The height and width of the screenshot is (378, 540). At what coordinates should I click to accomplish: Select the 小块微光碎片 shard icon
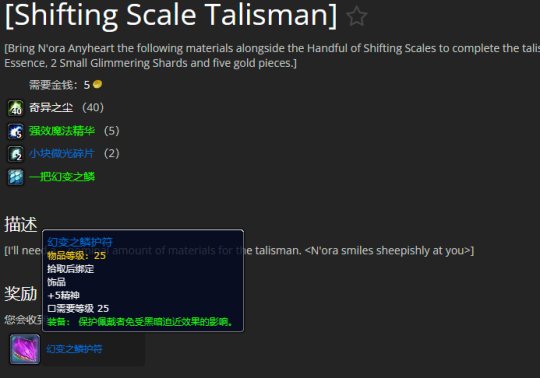point(15,154)
